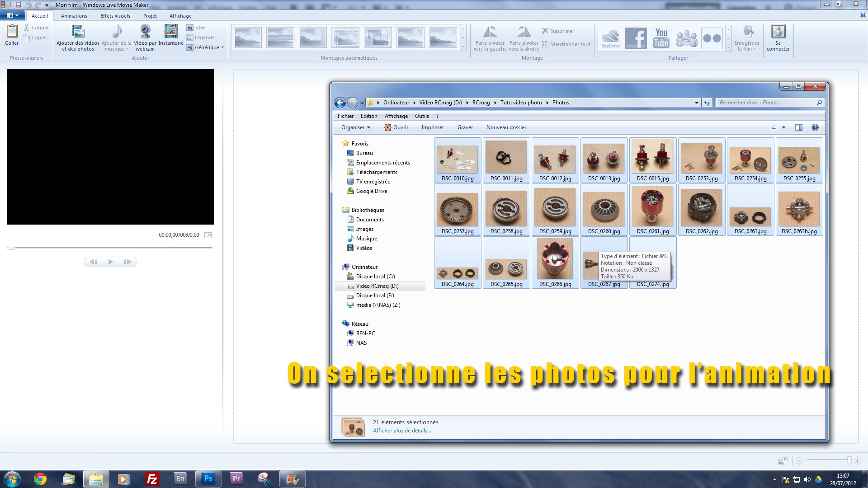The height and width of the screenshot is (488, 868).
Task: Click Imprimer in the Explorer toolbar
Action: coord(433,127)
